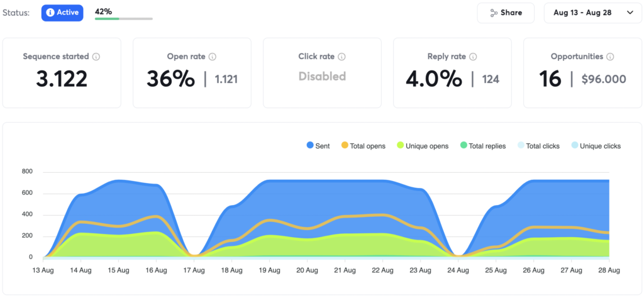Click the share icon in Share button

tap(493, 13)
